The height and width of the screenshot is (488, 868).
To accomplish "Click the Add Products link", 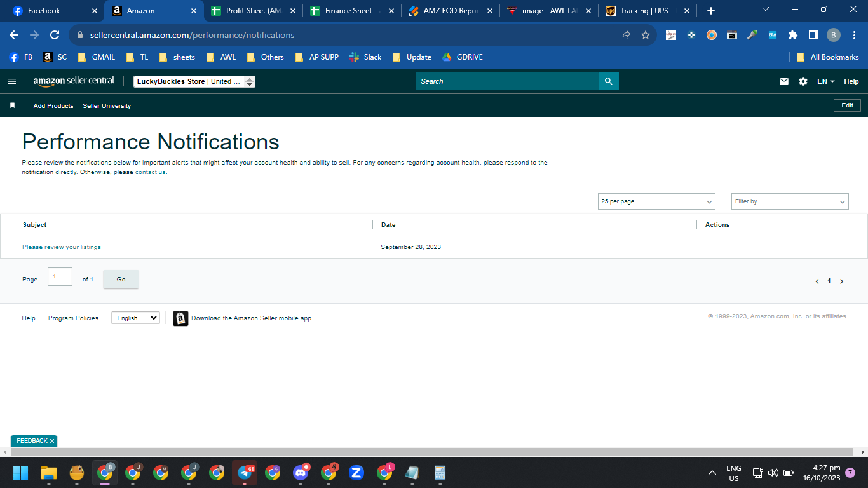I will click(x=53, y=106).
